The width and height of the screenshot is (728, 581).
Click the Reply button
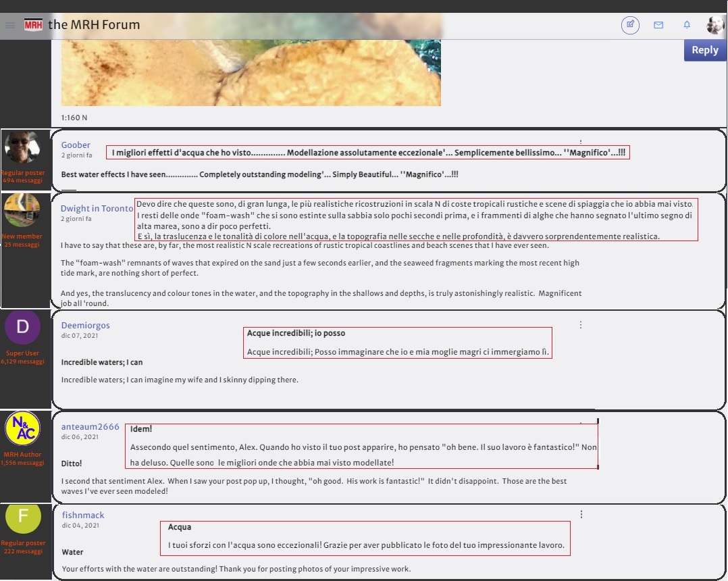point(704,49)
